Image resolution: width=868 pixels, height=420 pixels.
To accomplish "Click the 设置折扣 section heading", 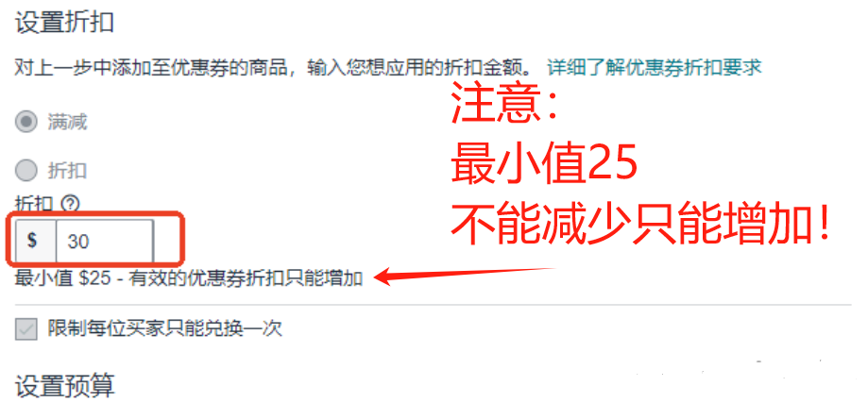I will coord(65,23).
